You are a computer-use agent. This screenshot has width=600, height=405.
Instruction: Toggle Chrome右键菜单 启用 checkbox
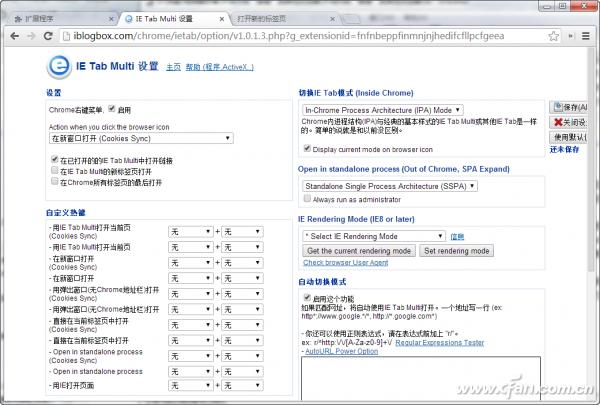click(112, 109)
